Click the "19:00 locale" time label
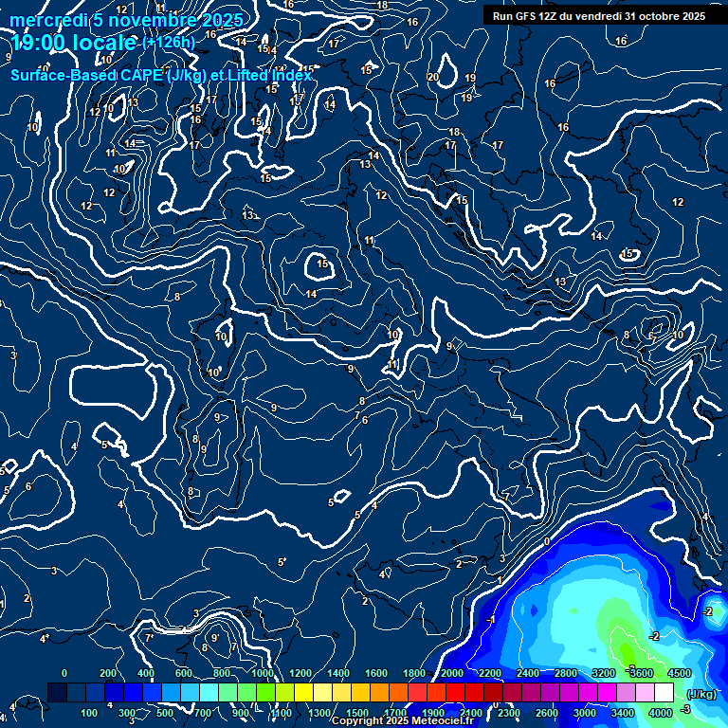Screen dimensions: 728x728 tap(74, 43)
